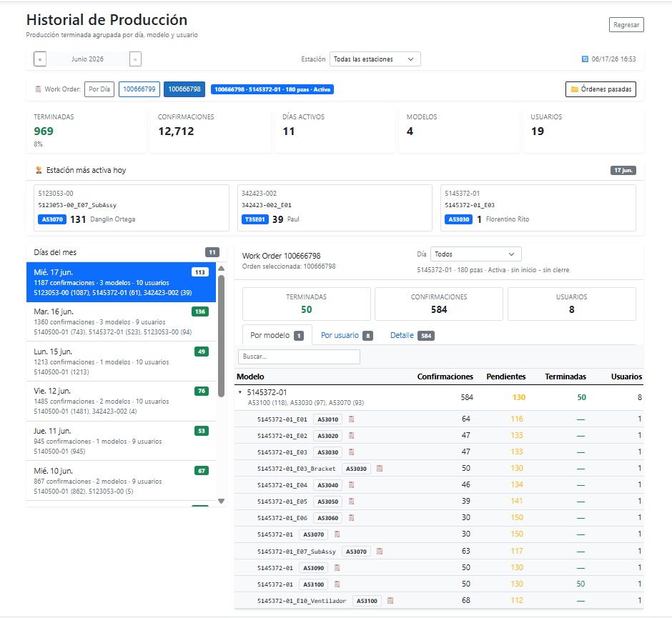Click the Regresar button
Viewport: 672px width, 618px height.
[x=626, y=25]
